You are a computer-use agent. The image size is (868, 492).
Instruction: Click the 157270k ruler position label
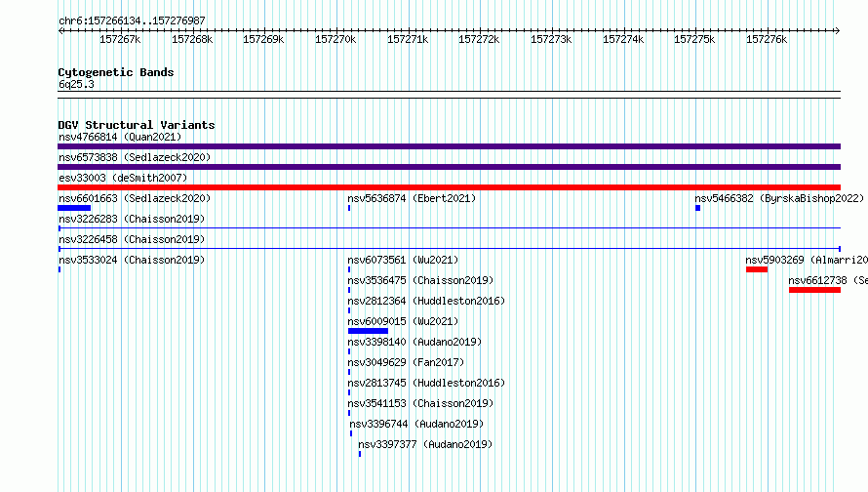coord(335,39)
